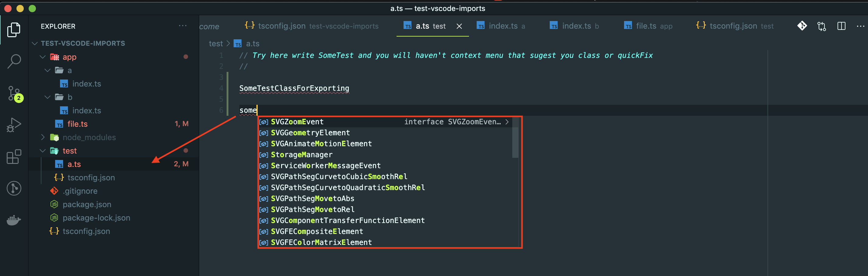Open the Search view in the activity bar
Viewport: 868px width, 276px height.
pos(13,61)
